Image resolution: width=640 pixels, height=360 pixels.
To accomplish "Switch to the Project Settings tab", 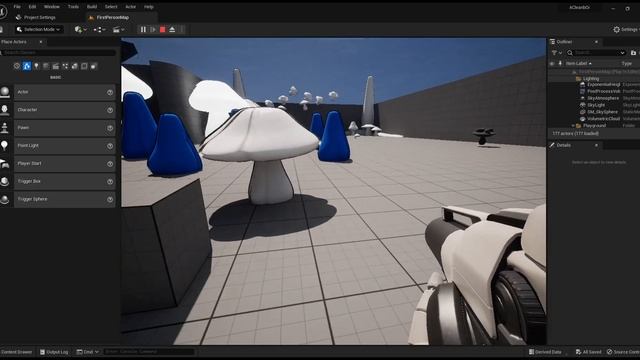I will pos(36,18).
